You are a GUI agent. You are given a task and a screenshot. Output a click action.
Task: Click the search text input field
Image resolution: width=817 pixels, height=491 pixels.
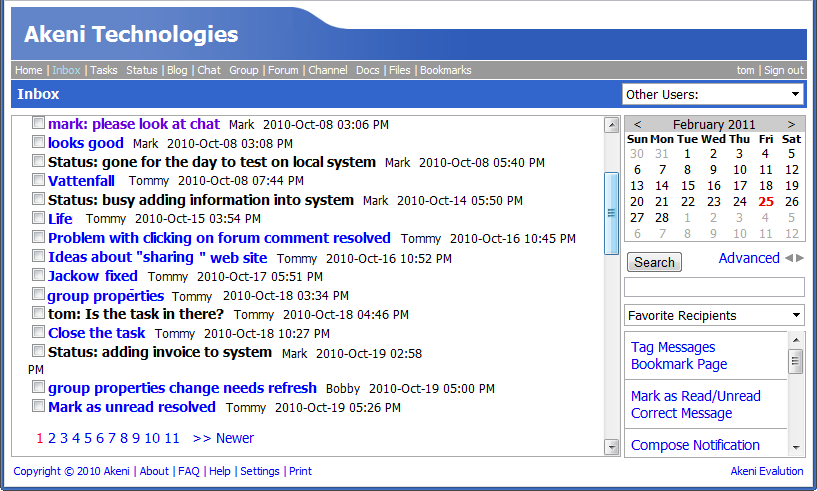[x=714, y=287]
